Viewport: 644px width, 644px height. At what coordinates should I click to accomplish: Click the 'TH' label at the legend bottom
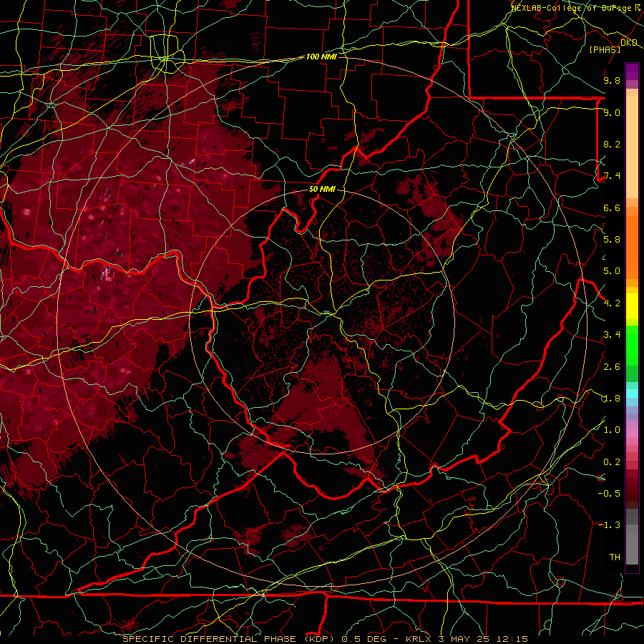[x=615, y=557]
